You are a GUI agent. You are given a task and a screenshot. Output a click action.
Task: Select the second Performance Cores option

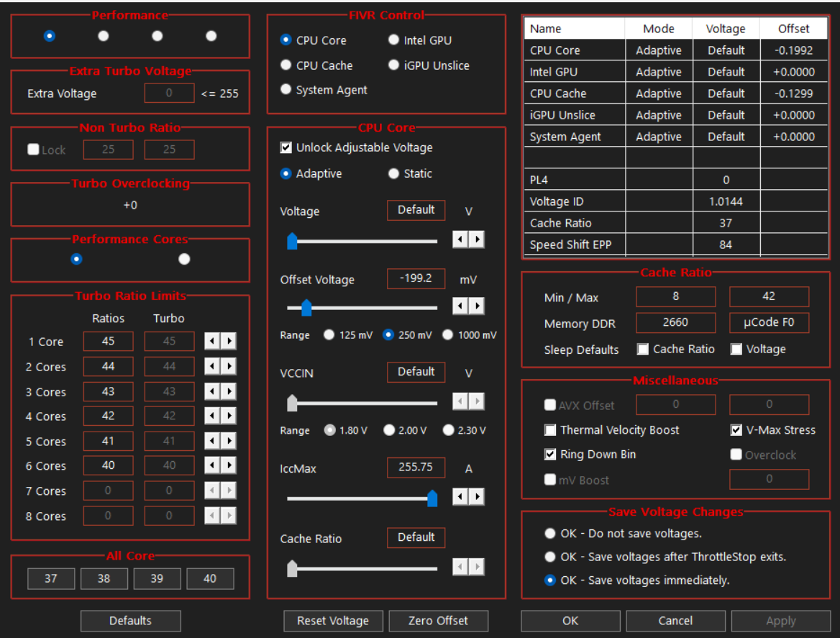point(184,259)
